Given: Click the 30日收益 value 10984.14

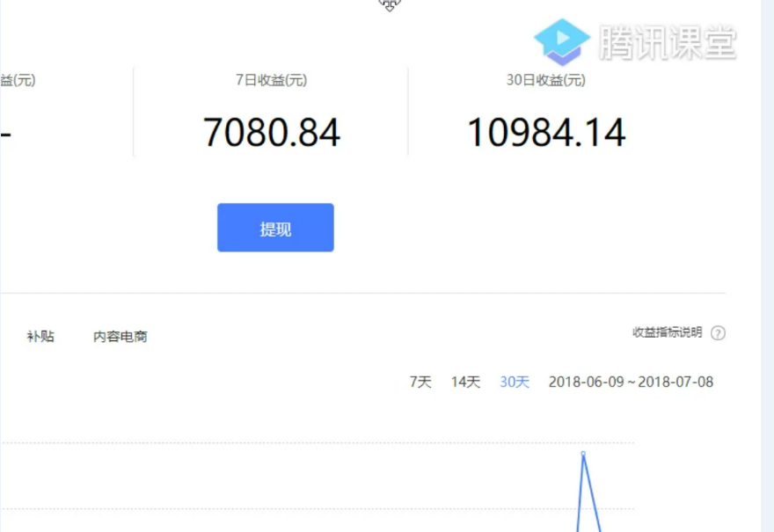Looking at the screenshot, I should click(x=546, y=132).
